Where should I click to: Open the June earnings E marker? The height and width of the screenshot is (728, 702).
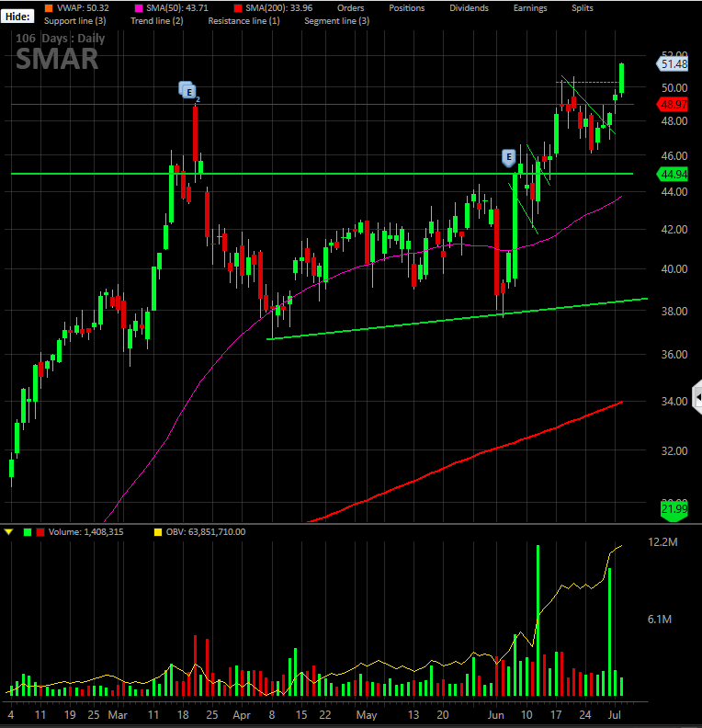509,158
